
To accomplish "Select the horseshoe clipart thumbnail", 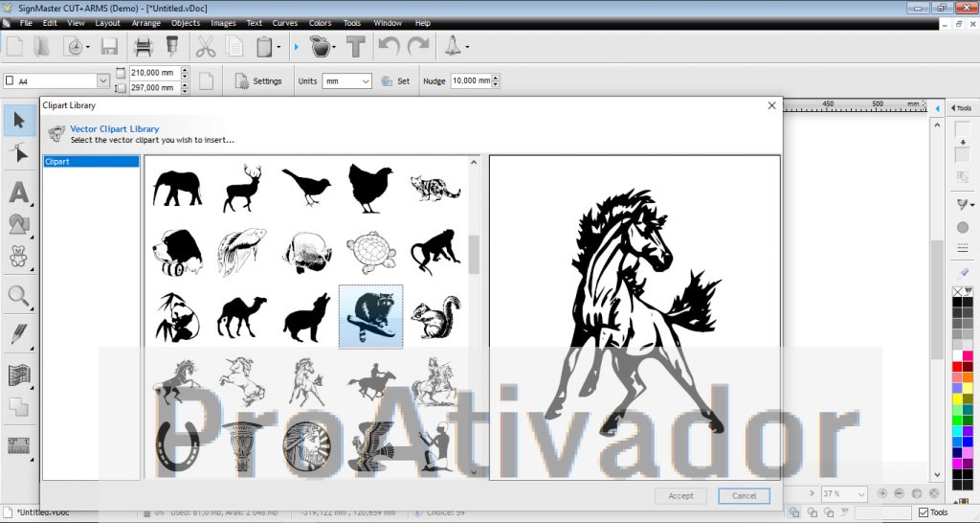I will pyautogui.click(x=177, y=445).
